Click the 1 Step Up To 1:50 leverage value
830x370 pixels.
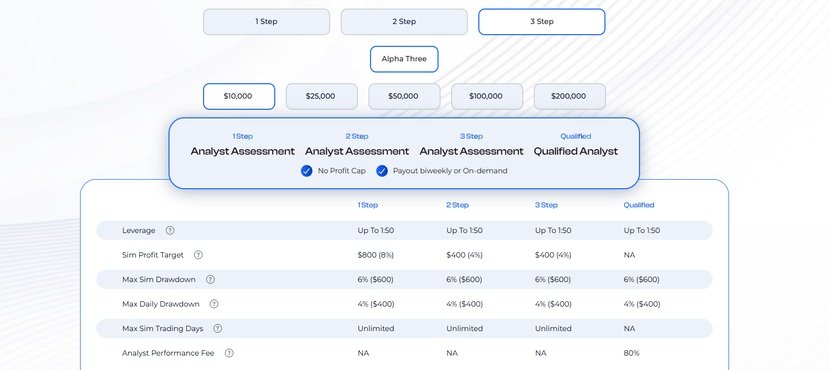(x=375, y=231)
